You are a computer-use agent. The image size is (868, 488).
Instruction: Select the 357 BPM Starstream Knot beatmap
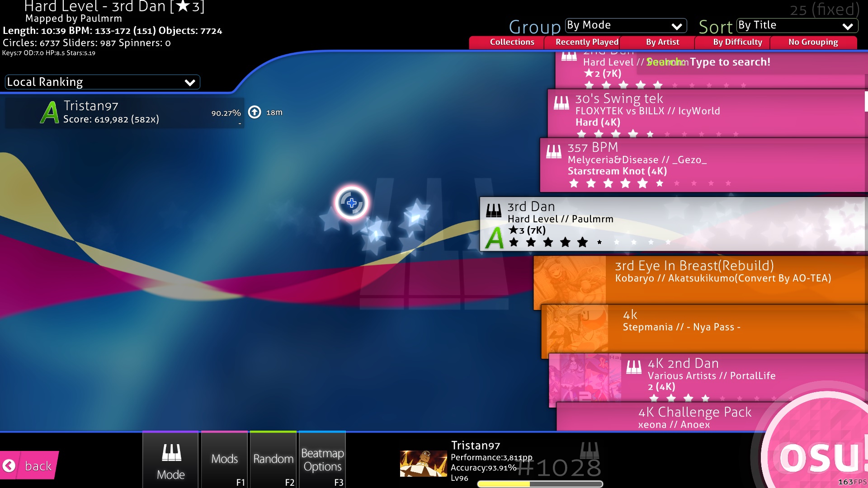704,165
